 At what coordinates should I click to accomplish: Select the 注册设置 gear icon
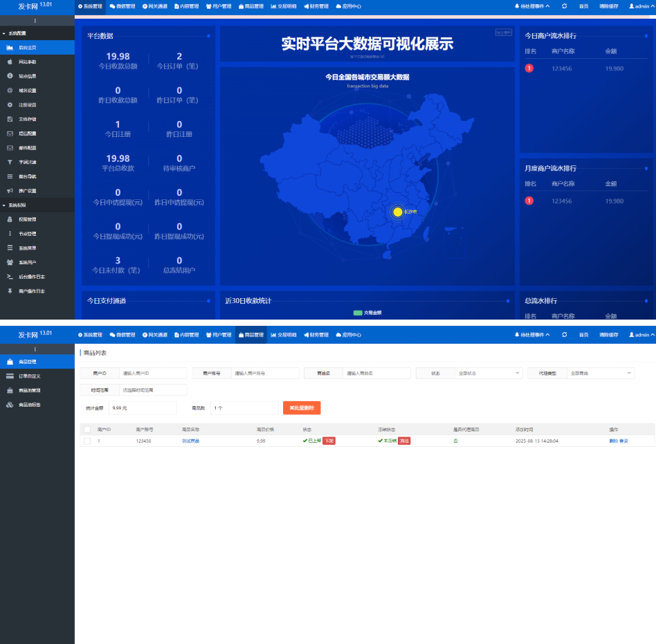(x=10, y=104)
